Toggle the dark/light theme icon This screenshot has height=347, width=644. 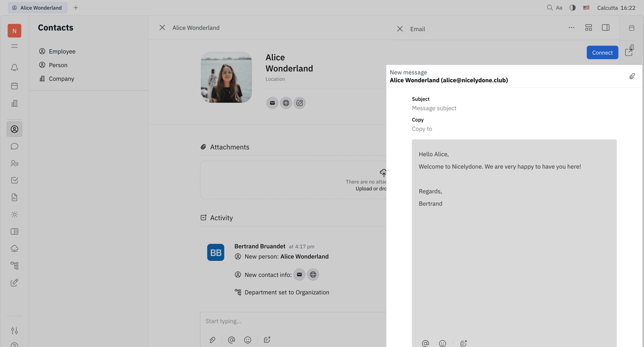coord(572,8)
